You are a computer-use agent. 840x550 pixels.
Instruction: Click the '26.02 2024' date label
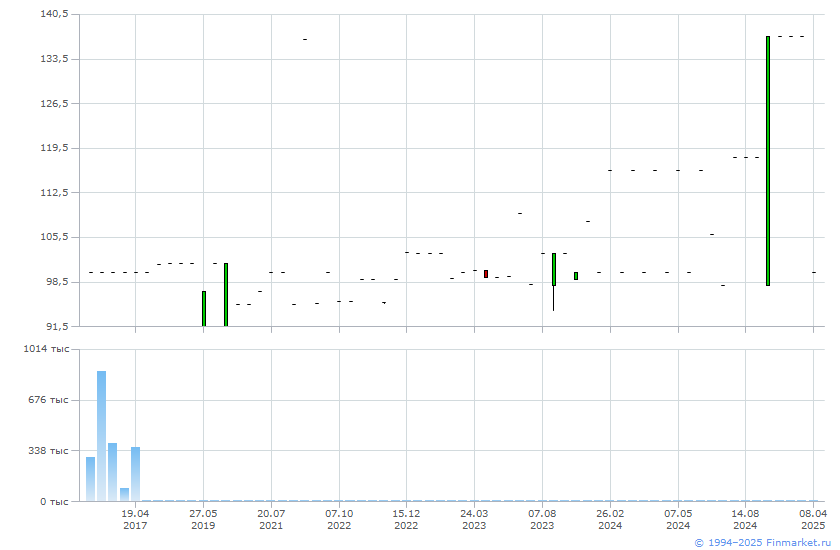[x=610, y=519]
